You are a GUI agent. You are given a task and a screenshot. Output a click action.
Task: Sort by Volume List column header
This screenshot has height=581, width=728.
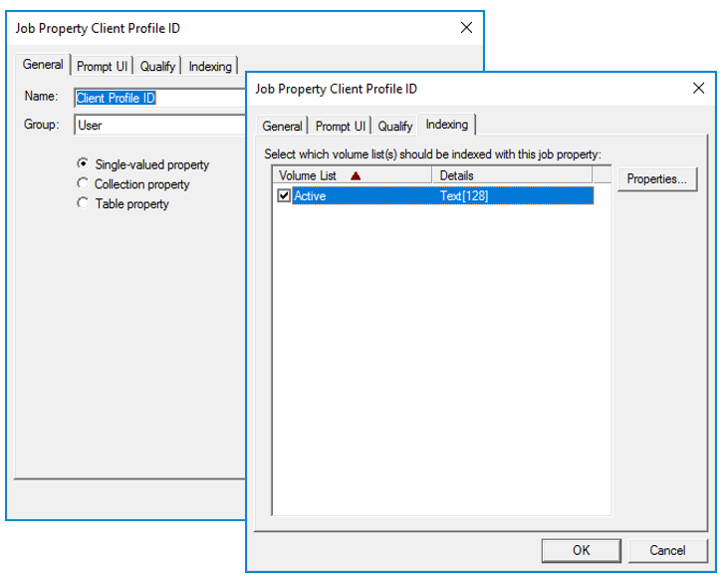353,175
